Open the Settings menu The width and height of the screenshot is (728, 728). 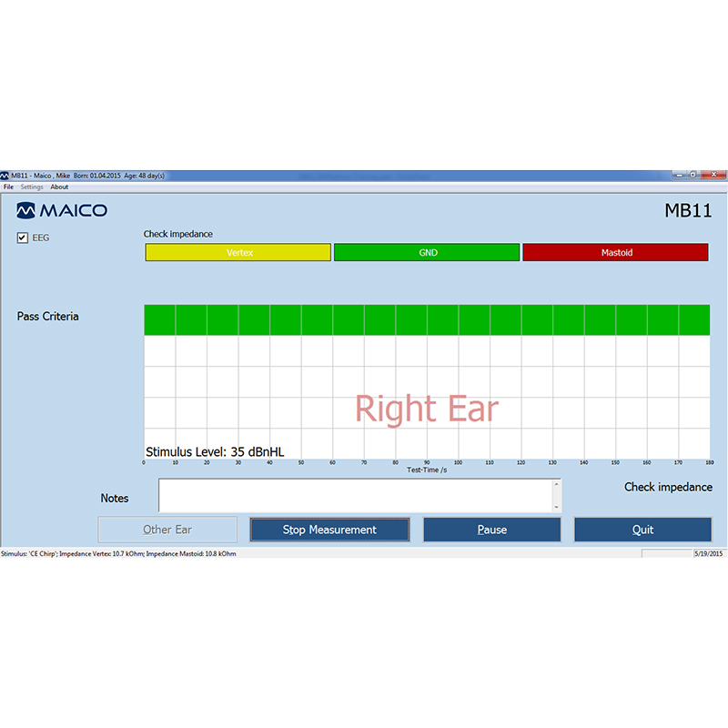[x=32, y=187]
